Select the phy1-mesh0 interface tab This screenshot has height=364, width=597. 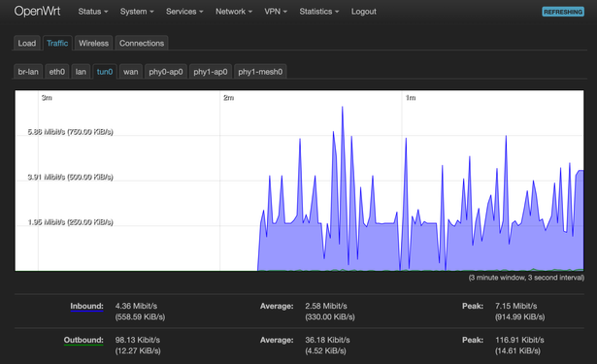[260, 72]
